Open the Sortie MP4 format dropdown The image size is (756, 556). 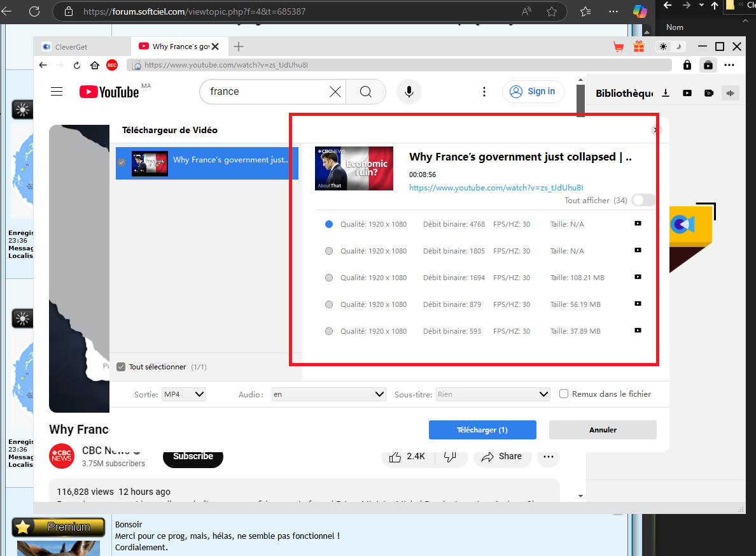184,394
